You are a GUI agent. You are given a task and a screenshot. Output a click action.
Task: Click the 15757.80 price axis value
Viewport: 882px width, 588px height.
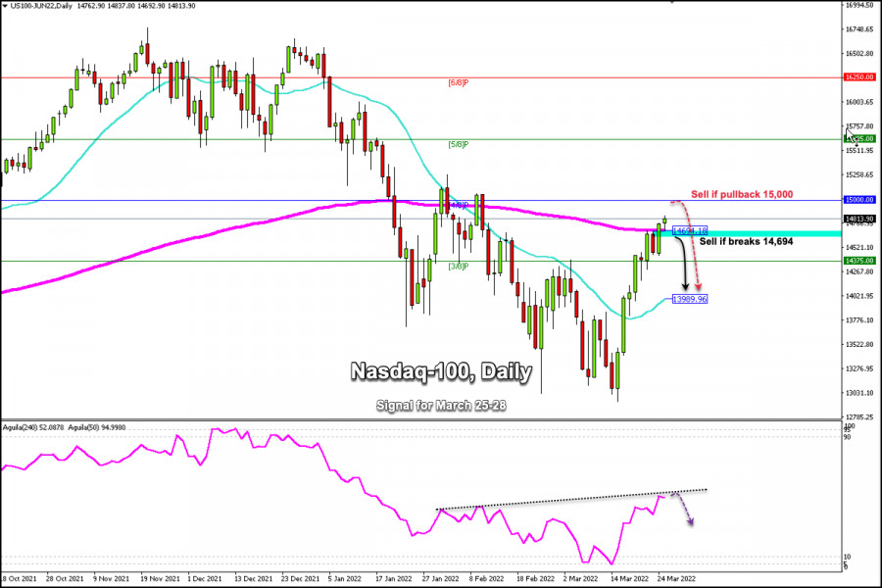pyautogui.click(x=860, y=126)
